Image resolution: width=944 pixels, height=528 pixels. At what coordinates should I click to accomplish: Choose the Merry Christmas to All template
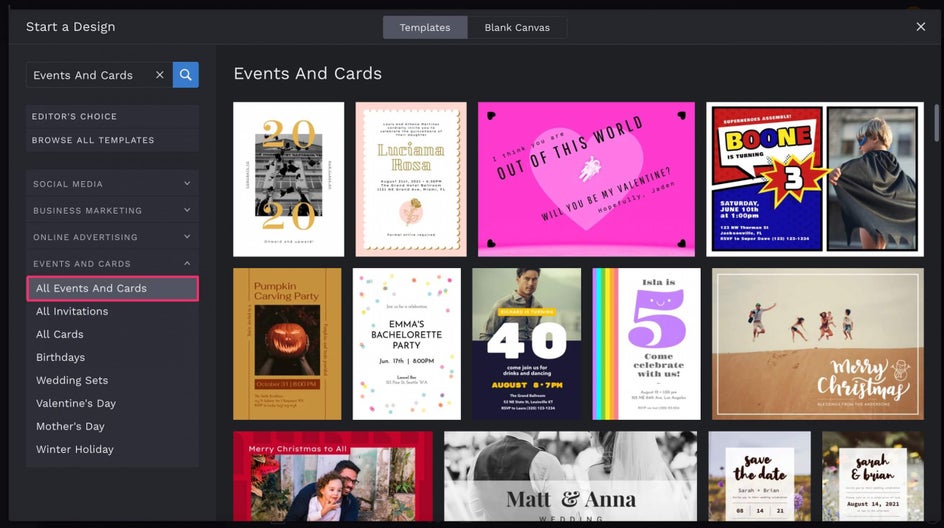pyautogui.click(x=333, y=476)
